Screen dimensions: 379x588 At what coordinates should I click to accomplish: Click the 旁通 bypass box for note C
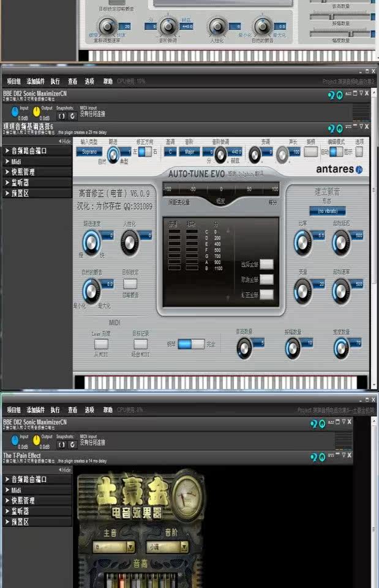click(174, 232)
